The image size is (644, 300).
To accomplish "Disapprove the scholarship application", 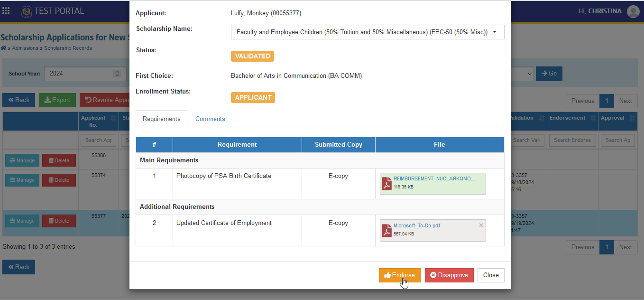I will click(449, 275).
